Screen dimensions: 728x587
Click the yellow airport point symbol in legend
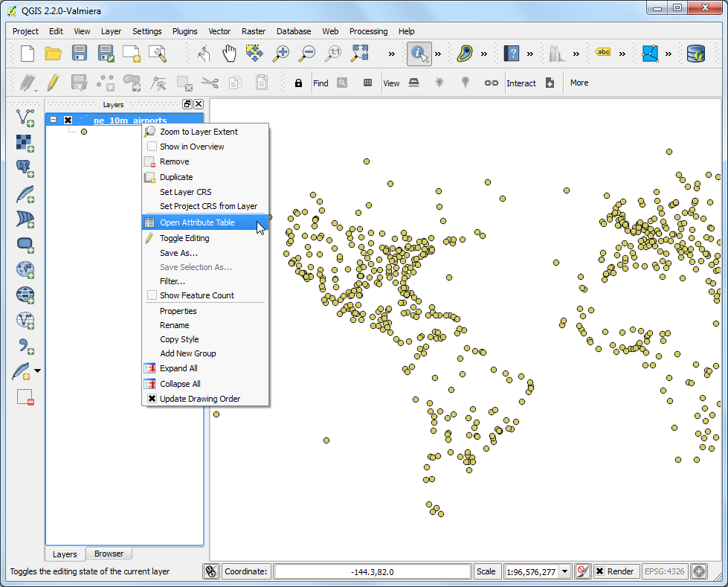[84, 132]
